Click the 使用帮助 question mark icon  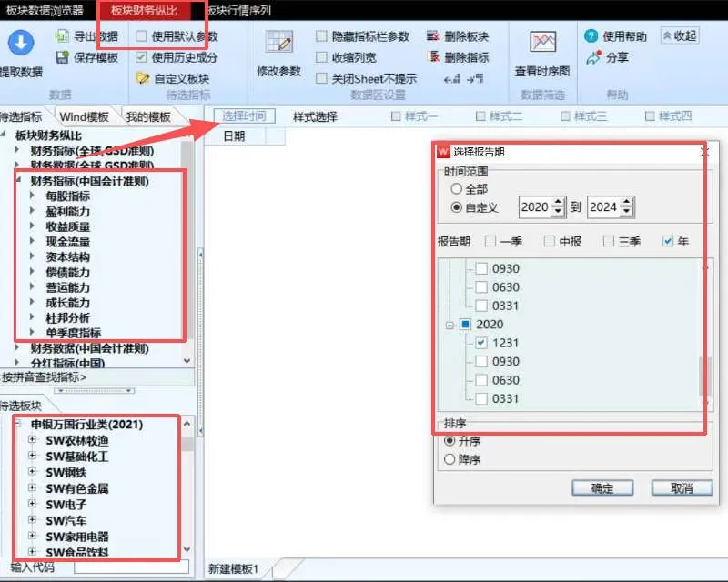pos(591,35)
